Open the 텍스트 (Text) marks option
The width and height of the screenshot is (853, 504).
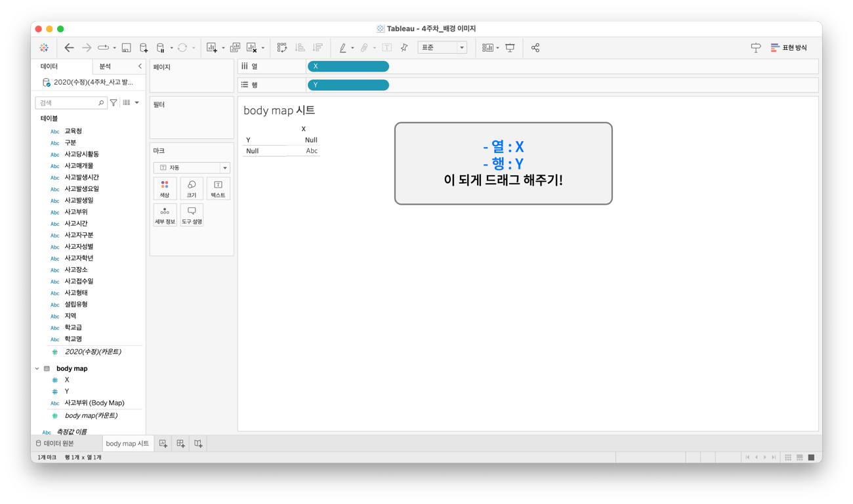point(217,188)
